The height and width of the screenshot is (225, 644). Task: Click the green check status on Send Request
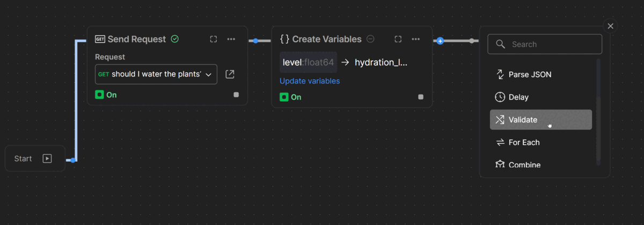tap(174, 39)
